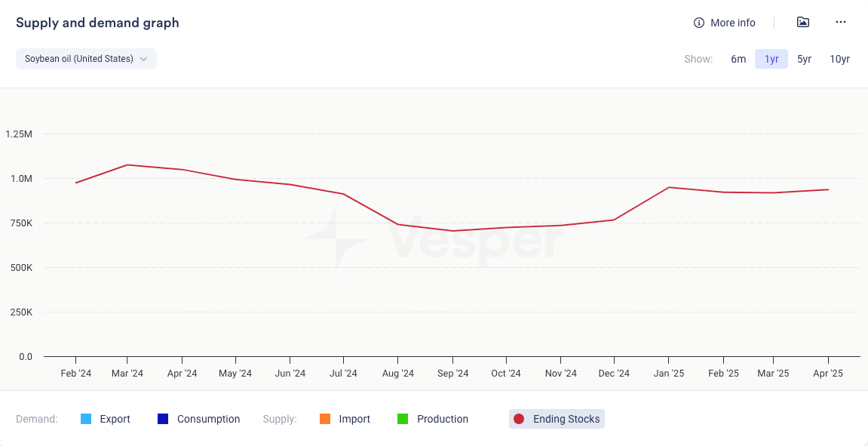This screenshot has width=868, height=446.
Task: Click the orange Import legend square
Action: pos(325,419)
